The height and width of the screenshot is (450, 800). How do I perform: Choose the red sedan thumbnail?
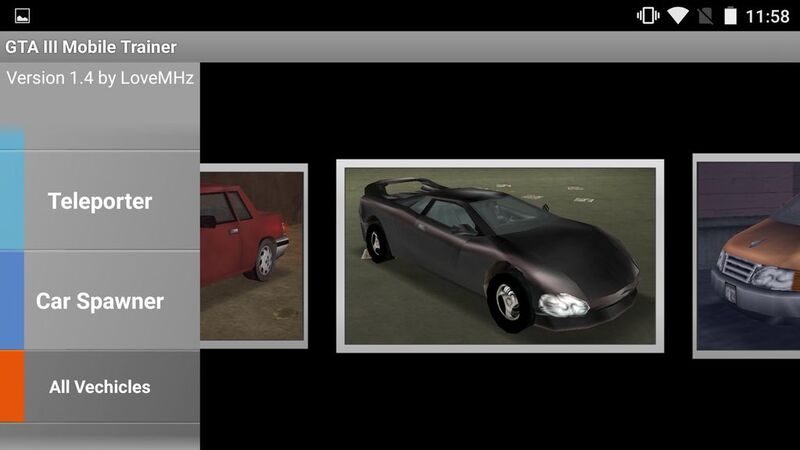254,256
